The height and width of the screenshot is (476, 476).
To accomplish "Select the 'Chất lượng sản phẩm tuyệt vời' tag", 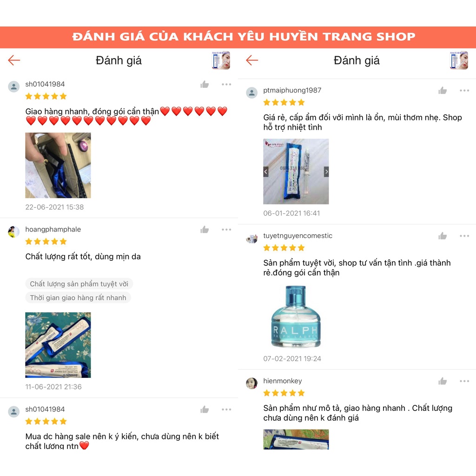I will point(79,284).
